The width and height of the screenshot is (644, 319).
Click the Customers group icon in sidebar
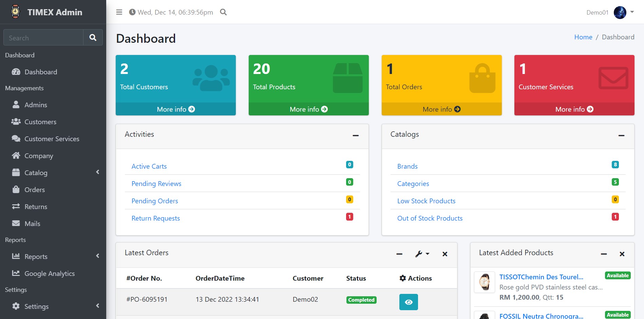tap(16, 121)
